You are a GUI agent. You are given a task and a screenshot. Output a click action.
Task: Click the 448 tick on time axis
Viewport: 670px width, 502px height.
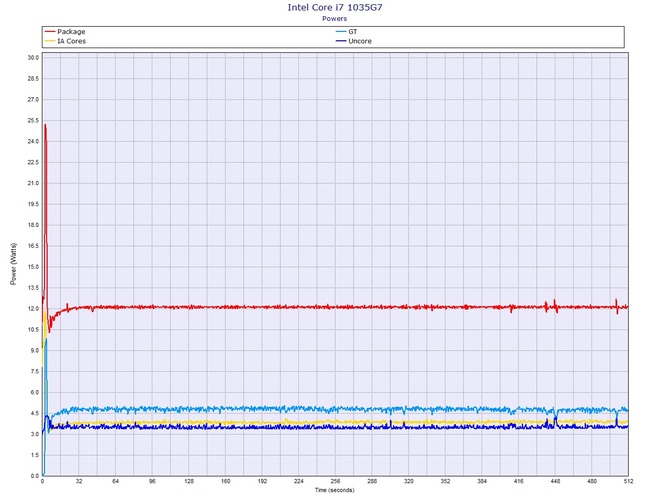click(x=555, y=481)
